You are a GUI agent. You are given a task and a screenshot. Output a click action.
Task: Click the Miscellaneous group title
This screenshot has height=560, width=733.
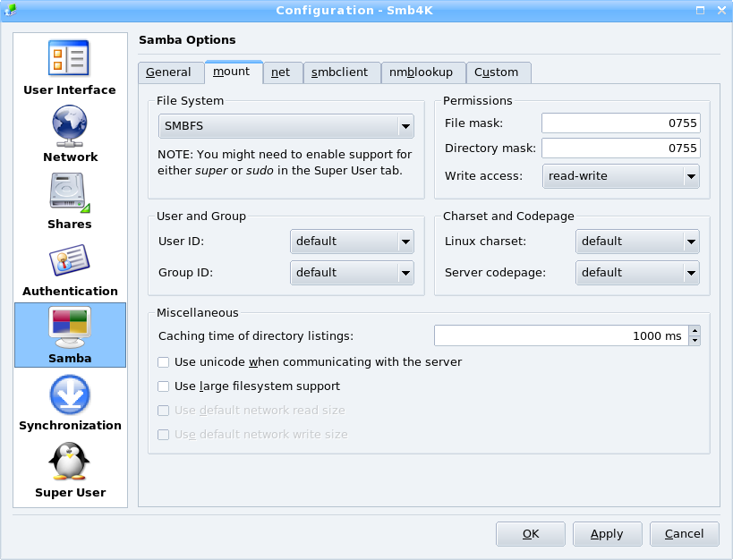click(x=197, y=313)
